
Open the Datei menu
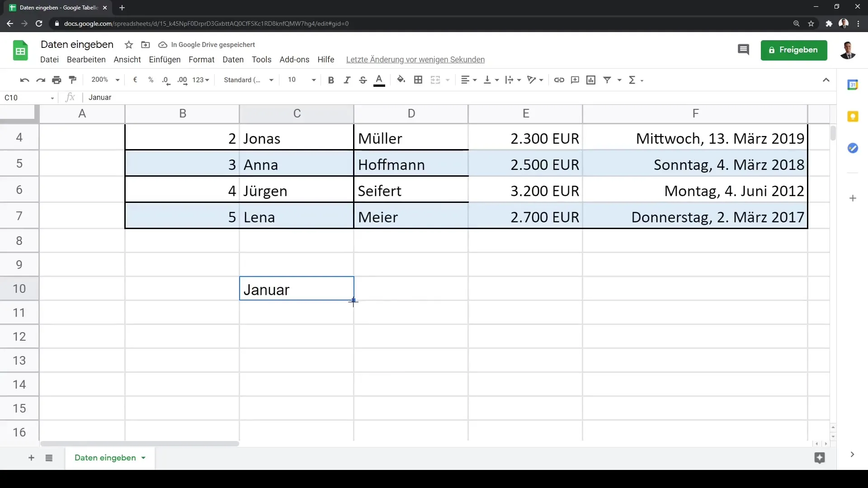pos(49,60)
